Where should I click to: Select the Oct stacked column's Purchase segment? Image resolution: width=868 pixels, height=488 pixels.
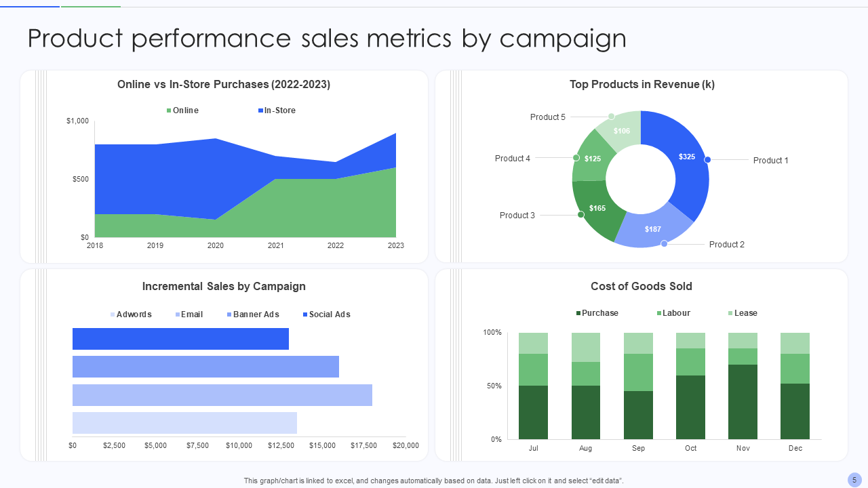click(x=690, y=407)
